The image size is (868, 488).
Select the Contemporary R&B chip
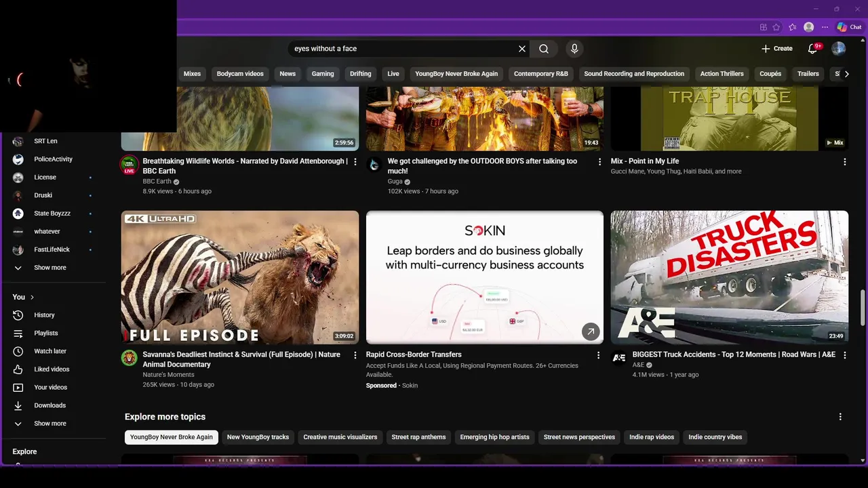click(541, 74)
